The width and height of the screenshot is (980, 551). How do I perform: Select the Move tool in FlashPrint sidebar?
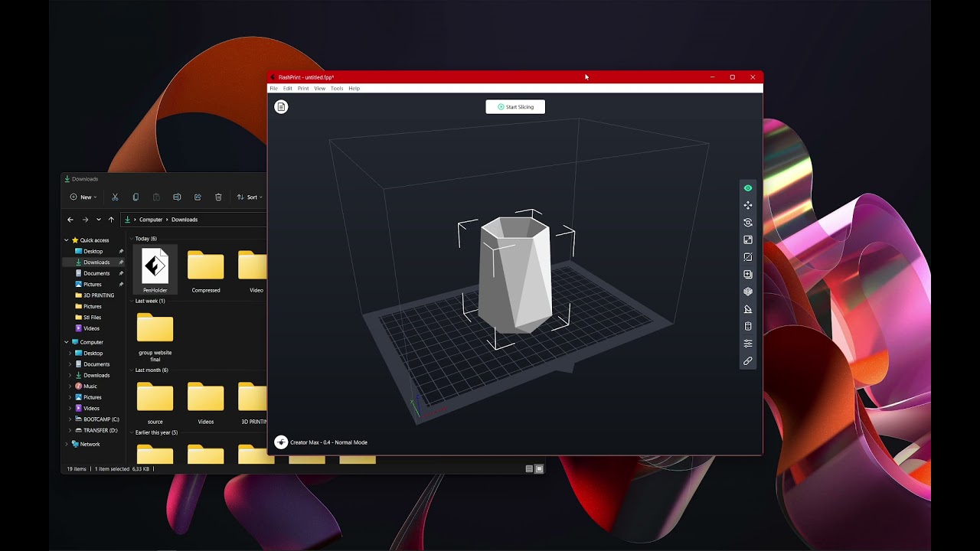click(x=748, y=205)
